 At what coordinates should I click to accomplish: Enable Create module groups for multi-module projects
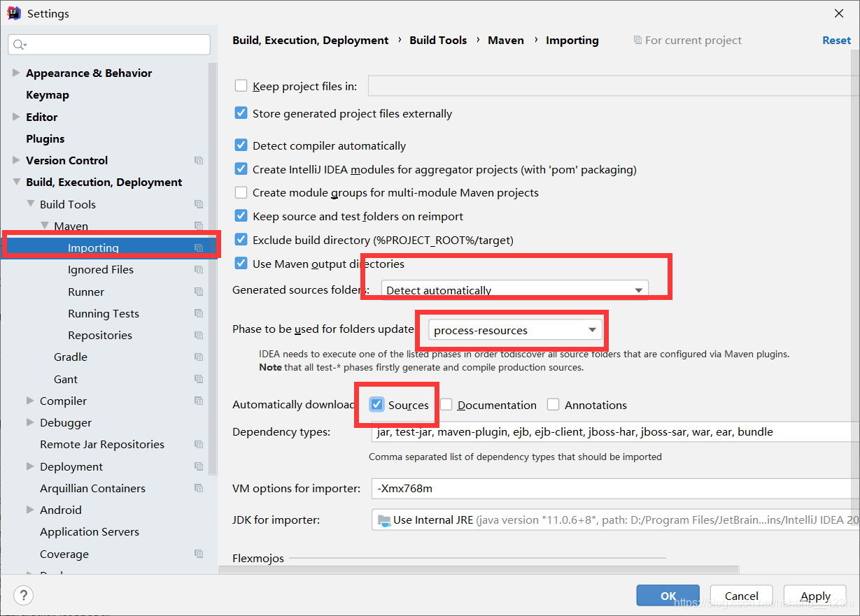(x=241, y=192)
